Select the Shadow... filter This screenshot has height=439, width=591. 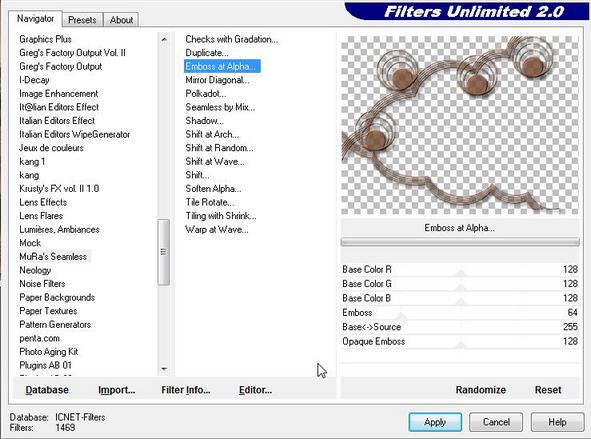(x=204, y=121)
